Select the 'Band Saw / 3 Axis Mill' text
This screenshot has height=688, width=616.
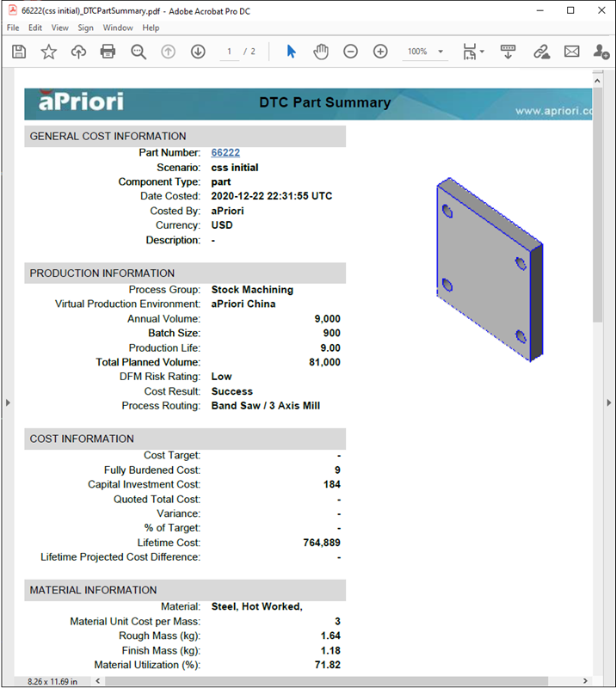click(x=266, y=406)
